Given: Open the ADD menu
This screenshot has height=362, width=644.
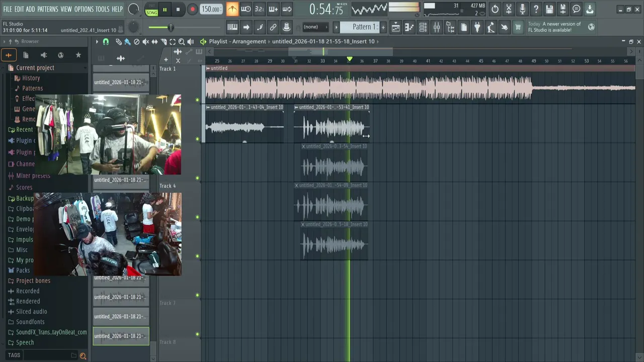Looking at the screenshot, I should 31,9.
